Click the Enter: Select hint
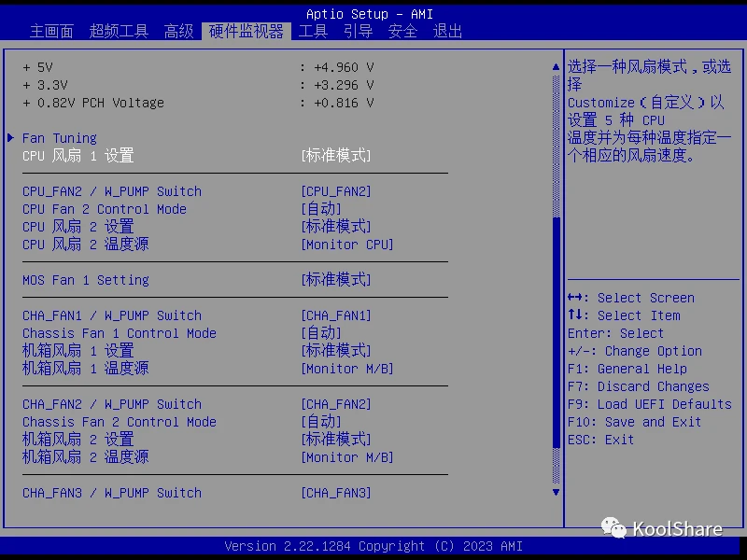The height and width of the screenshot is (560, 747). pyautogui.click(x=615, y=333)
